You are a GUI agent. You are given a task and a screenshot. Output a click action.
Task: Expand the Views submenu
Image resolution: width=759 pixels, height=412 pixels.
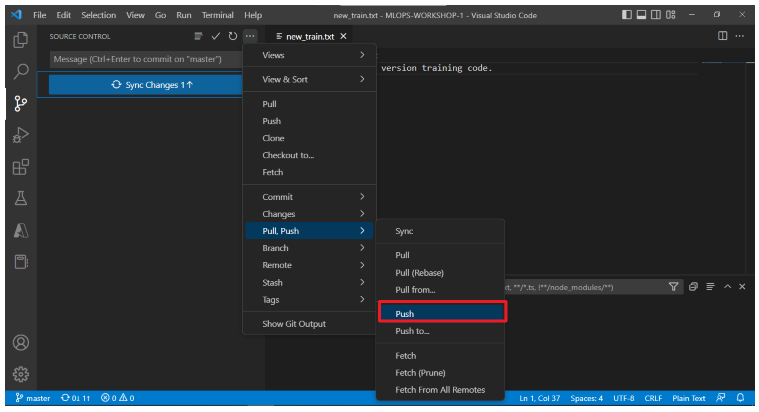tap(310, 55)
